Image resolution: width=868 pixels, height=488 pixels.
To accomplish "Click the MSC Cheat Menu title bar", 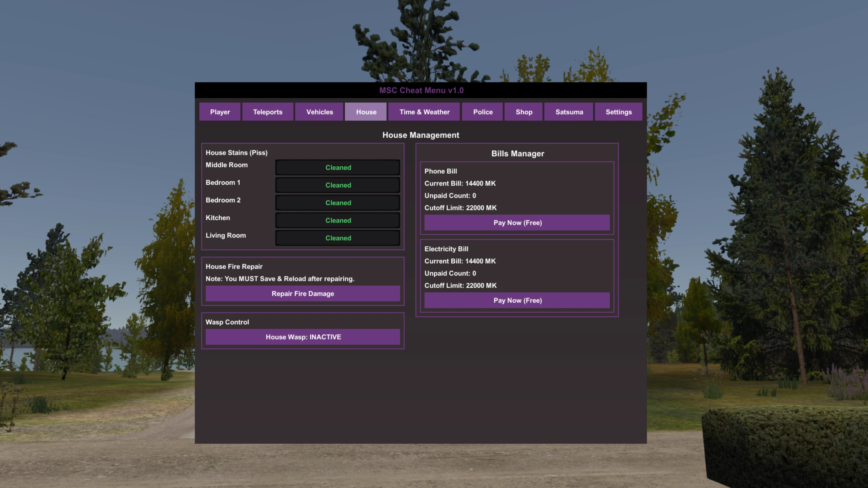I will (x=421, y=90).
